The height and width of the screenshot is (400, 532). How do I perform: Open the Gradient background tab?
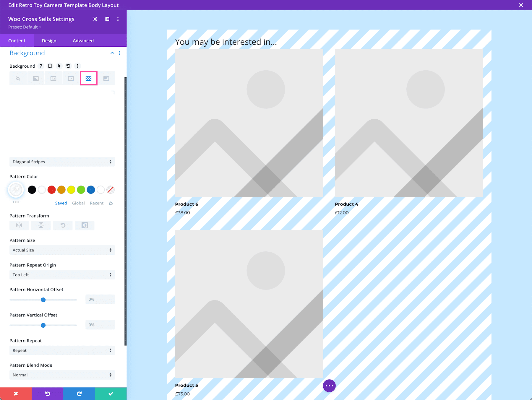pos(36,78)
